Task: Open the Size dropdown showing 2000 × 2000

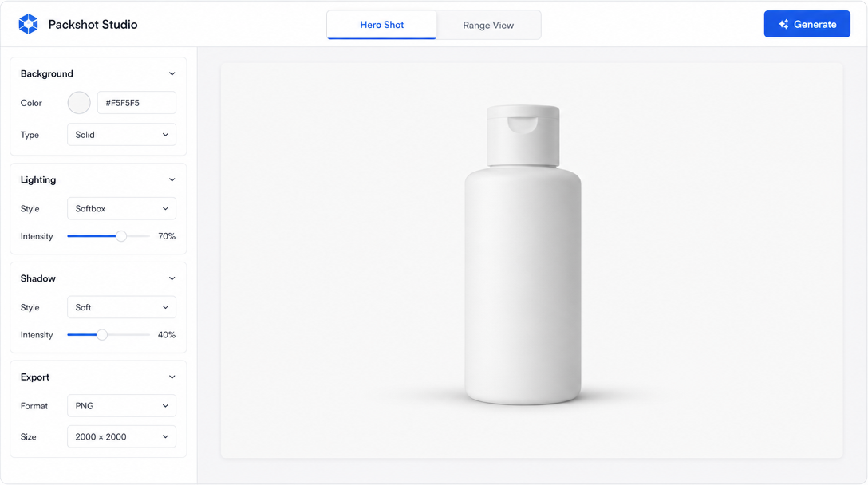Action: click(x=122, y=437)
